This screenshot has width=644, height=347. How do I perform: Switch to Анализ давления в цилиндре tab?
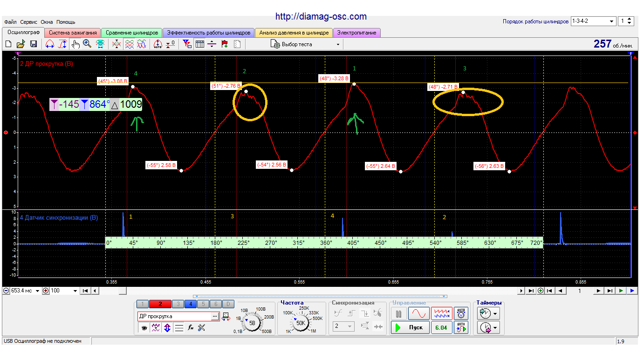pos(294,33)
